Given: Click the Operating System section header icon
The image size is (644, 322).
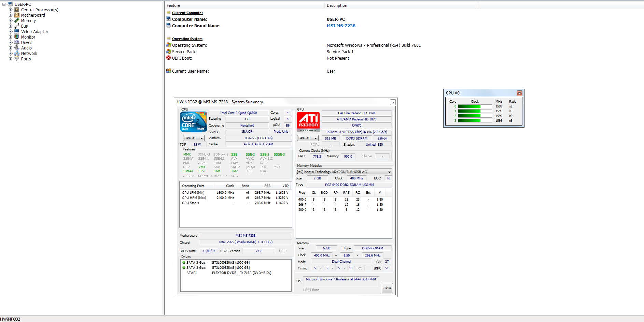Looking at the screenshot, I should click(x=168, y=39).
